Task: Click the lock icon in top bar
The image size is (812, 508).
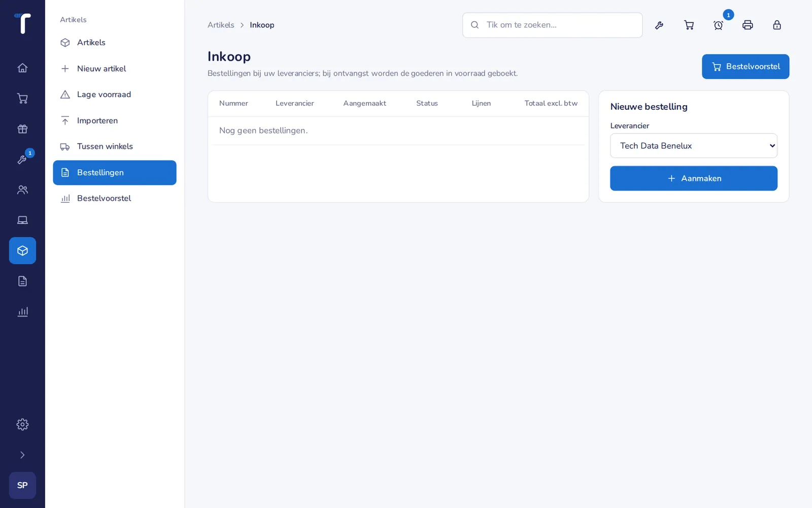Action: [x=777, y=25]
